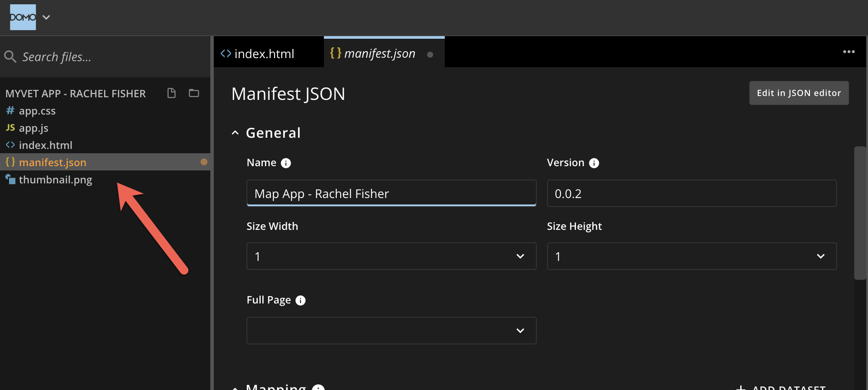The image size is (868, 390).
Task: Click the info icon next to Version
Action: pos(594,163)
